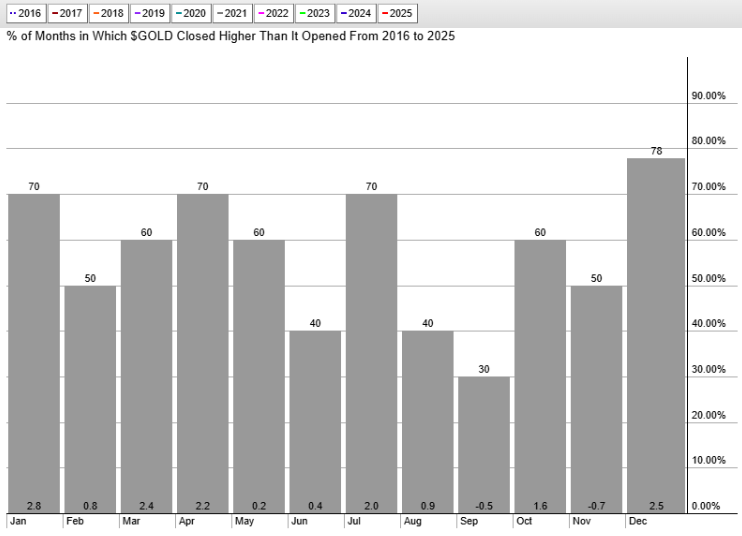The image size is (742, 536).
Task: Select the 2023 legend entry
Action: click(314, 14)
